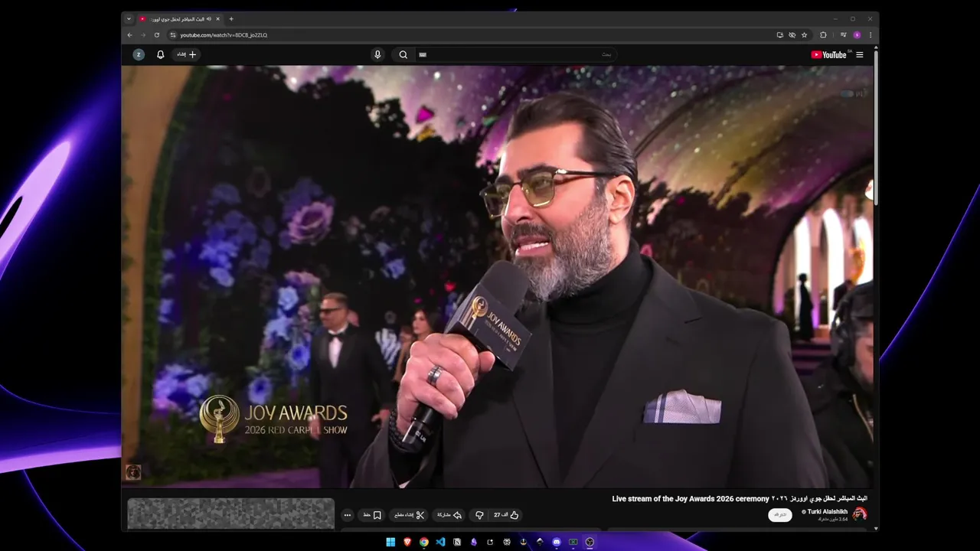This screenshot has width=980, height=551.
Task: Open the account avatar labeled Z
Action: 139,54
